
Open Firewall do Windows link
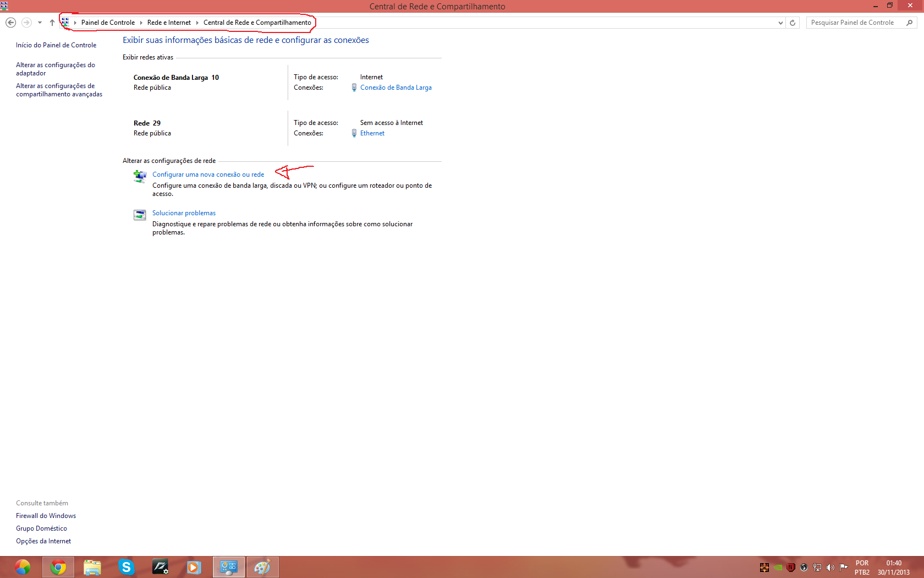46,516
